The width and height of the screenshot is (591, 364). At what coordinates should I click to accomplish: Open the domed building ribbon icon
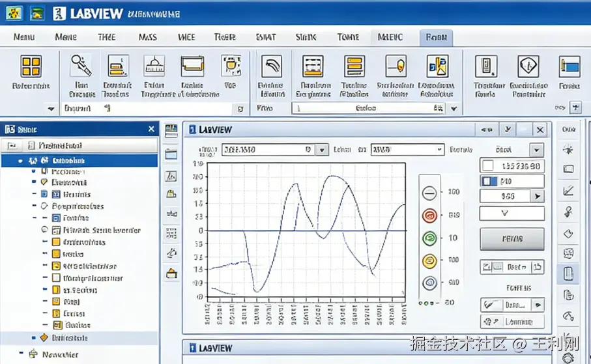coord(154,66)
